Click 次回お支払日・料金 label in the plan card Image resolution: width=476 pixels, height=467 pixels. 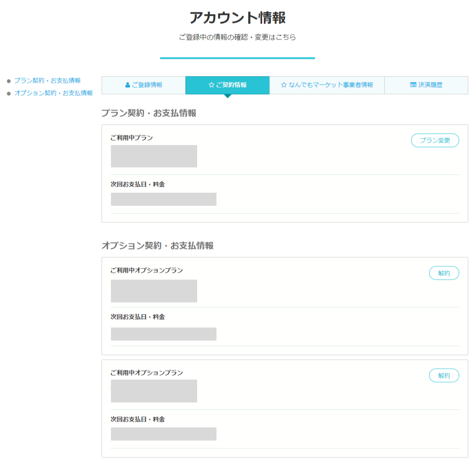(138, 184)
